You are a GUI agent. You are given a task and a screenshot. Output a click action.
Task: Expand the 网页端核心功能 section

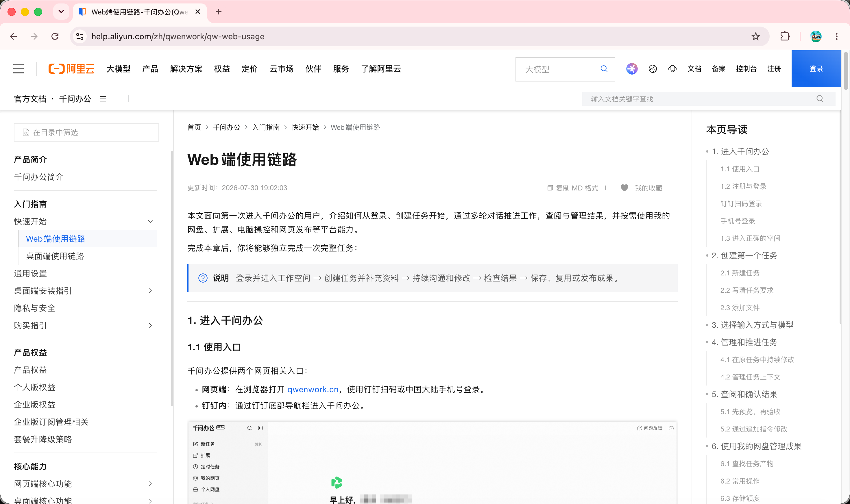coord(151,483)
